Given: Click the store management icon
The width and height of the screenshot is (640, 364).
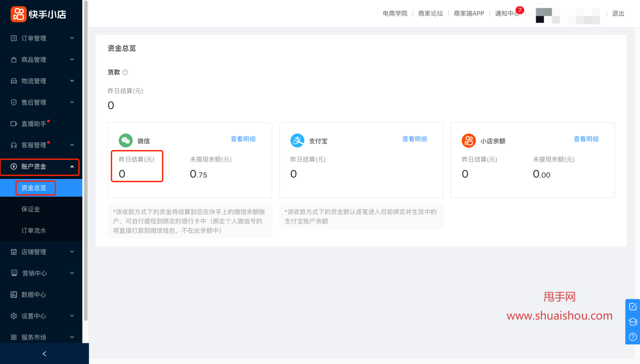Looking at the screenshot, I should click(14, 252).
